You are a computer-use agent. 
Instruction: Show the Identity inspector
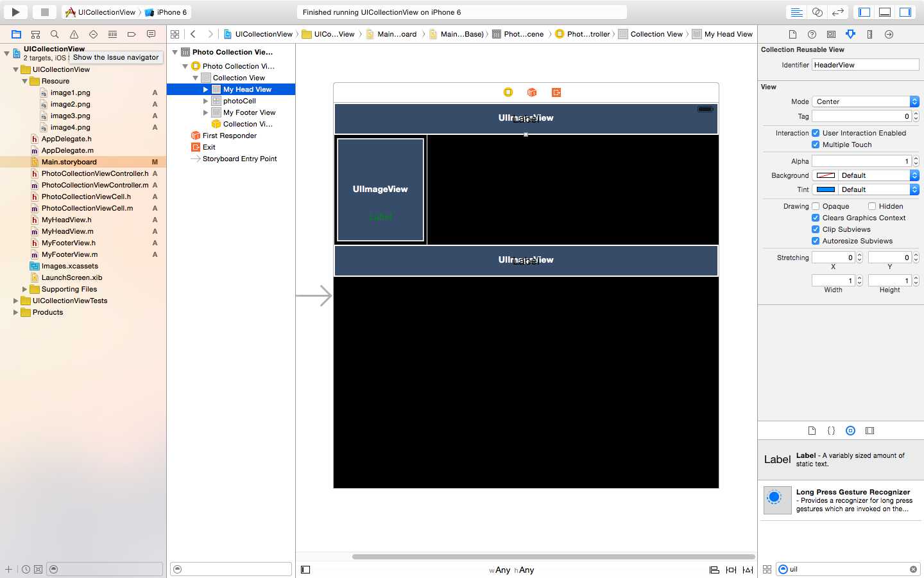click(x=831, y=34)
